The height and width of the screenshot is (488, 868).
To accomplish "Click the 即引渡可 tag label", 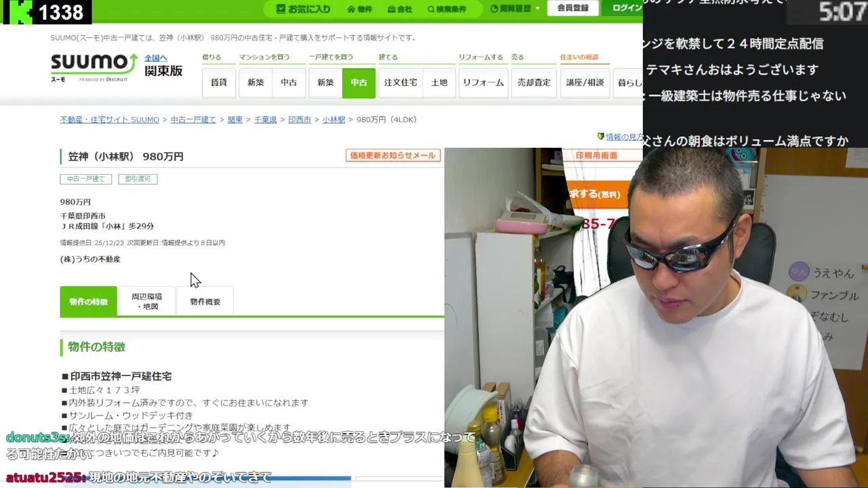I will [x=138, y=179].
